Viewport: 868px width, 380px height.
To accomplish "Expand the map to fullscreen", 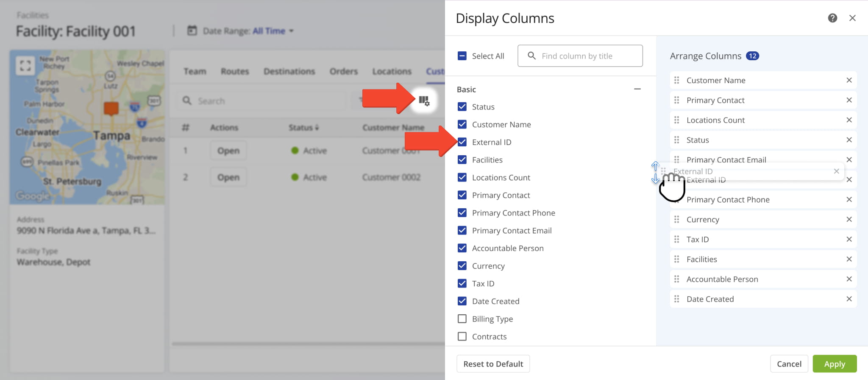I will click(x=25, y=66).
